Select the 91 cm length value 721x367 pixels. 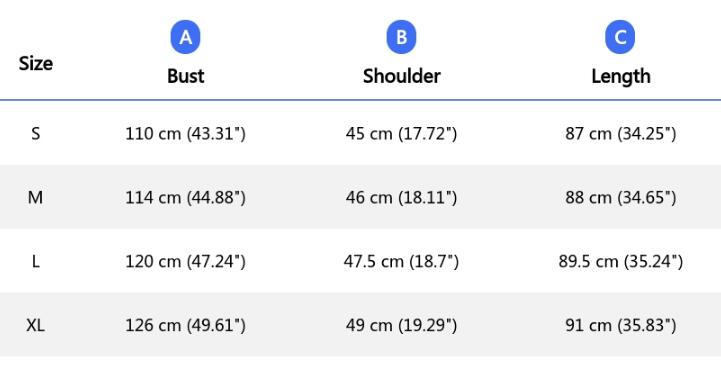tap(621, 326)
